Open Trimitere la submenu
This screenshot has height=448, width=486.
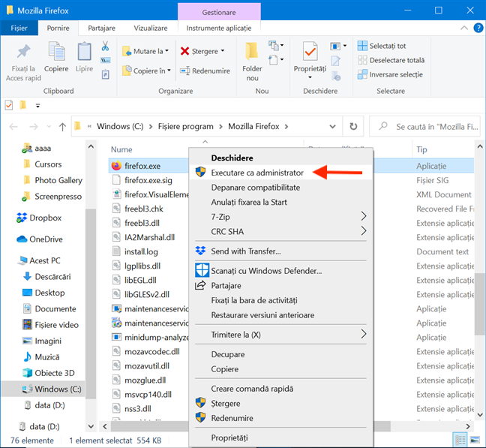pyautogui.click(x=280, y=335)
